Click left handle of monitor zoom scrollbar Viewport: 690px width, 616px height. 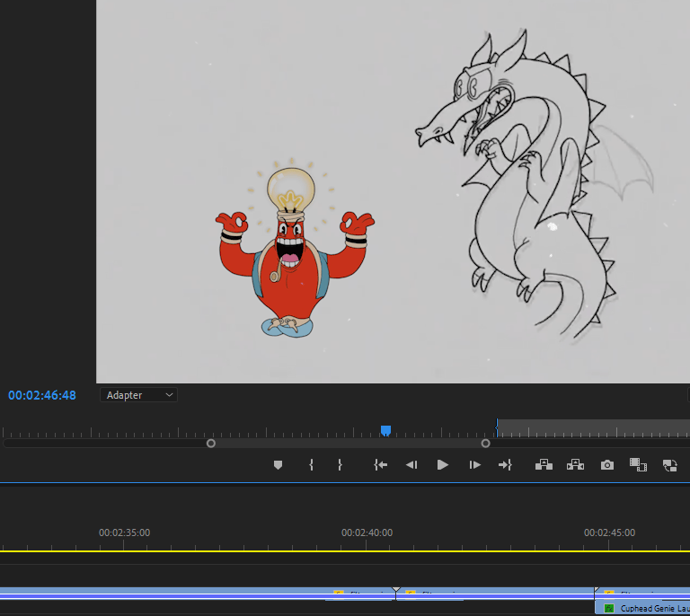click(211, 444)
